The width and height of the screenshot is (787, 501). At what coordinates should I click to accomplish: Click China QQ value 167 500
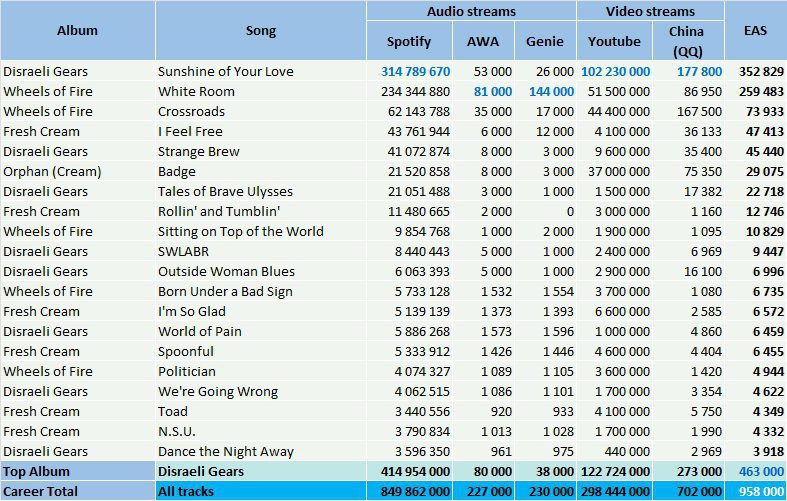tap(699, 111)
